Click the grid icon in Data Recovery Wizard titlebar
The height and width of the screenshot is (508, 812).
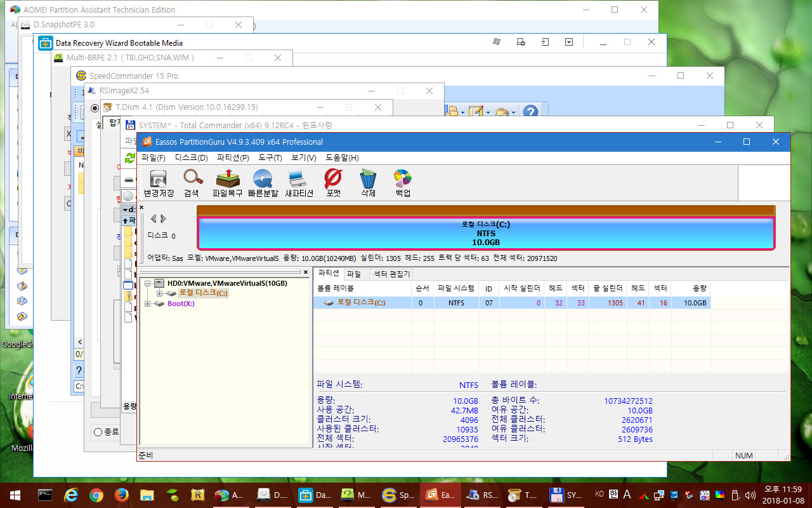pyautogui.click(x=497, y=42)
